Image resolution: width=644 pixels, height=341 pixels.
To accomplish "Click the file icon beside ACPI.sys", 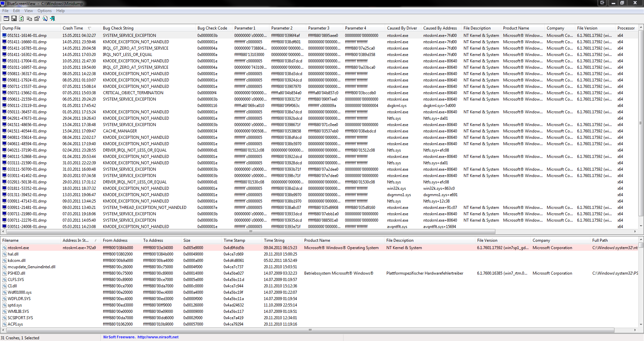I will (x=4, y=324).
